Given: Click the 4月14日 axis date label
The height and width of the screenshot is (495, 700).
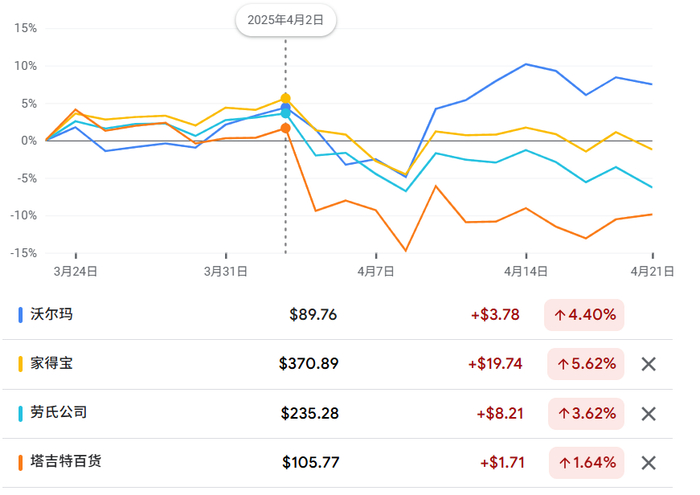Looking at the screenshot, I should point(526,270).
